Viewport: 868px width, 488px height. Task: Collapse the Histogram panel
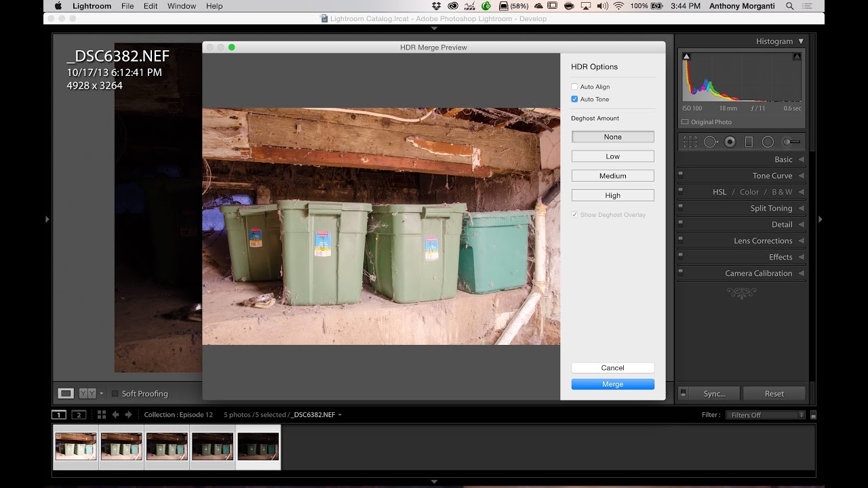[801, 41]
